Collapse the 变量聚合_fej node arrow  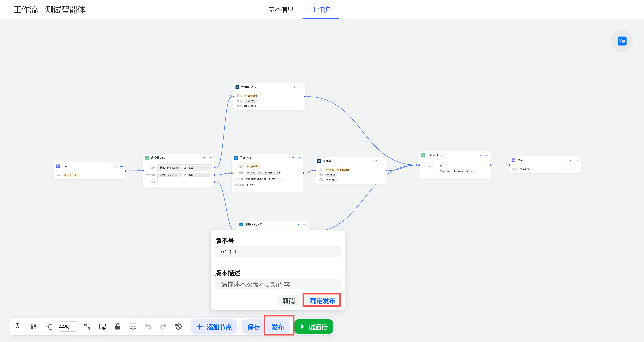click(x=480, y=155)
